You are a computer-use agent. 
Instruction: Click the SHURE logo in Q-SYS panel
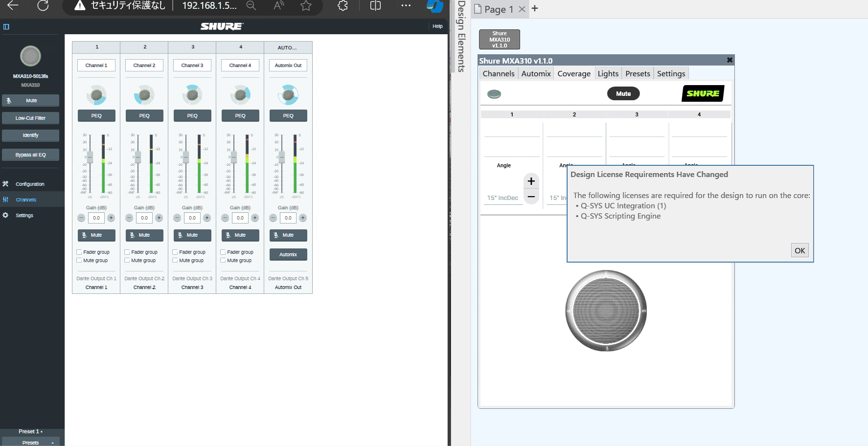703,93
